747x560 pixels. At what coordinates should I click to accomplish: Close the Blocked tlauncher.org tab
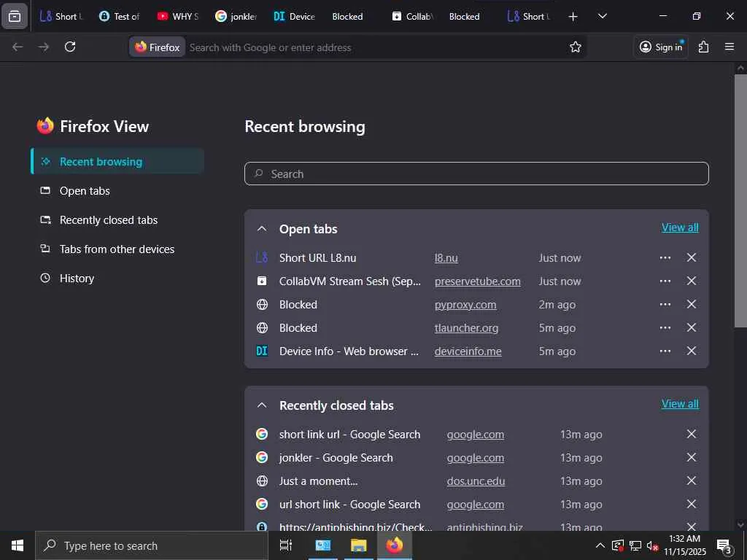692,327
